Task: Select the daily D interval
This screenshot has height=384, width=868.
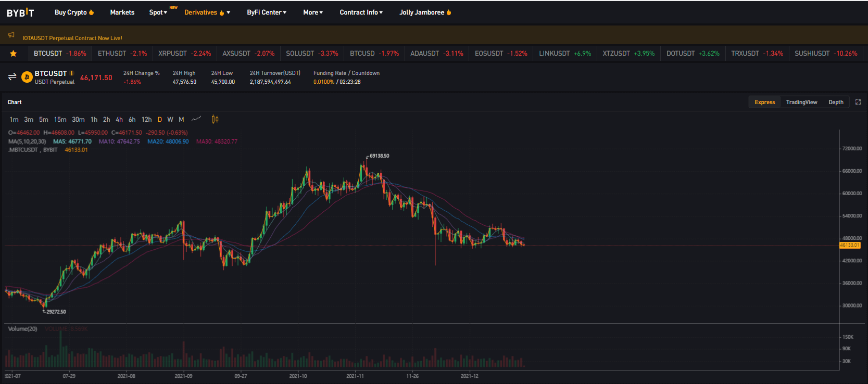Action: coord(160,120)
